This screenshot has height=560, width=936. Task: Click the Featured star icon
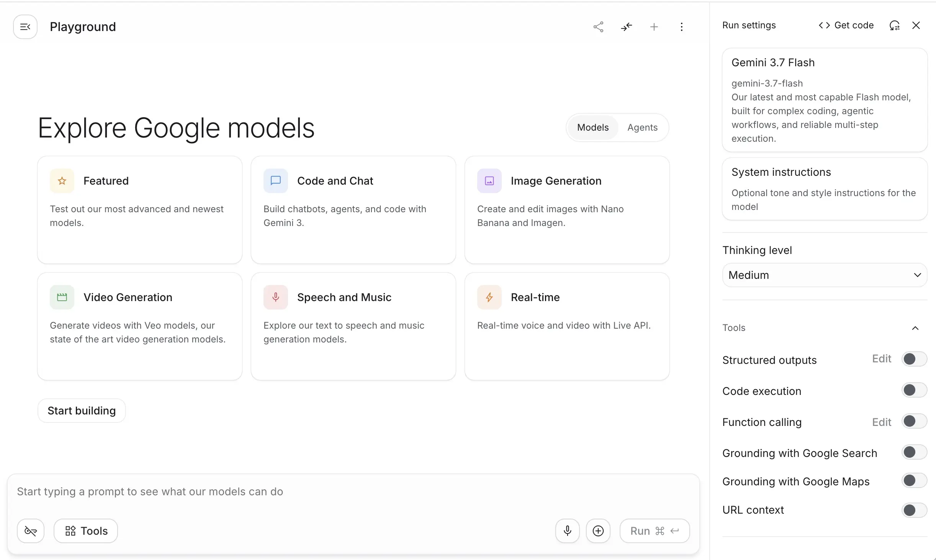pos(62,181)
